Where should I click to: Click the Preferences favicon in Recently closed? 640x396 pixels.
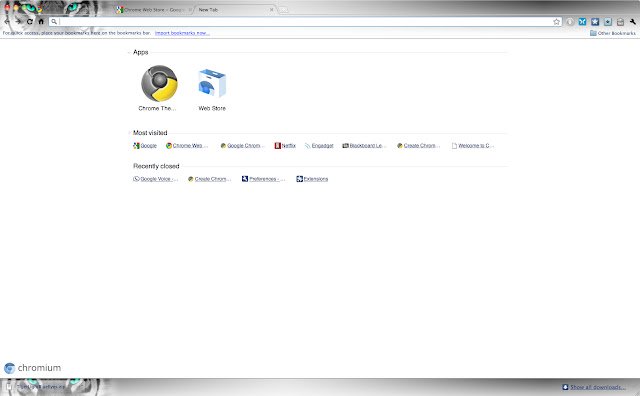[x=245, y=179]
